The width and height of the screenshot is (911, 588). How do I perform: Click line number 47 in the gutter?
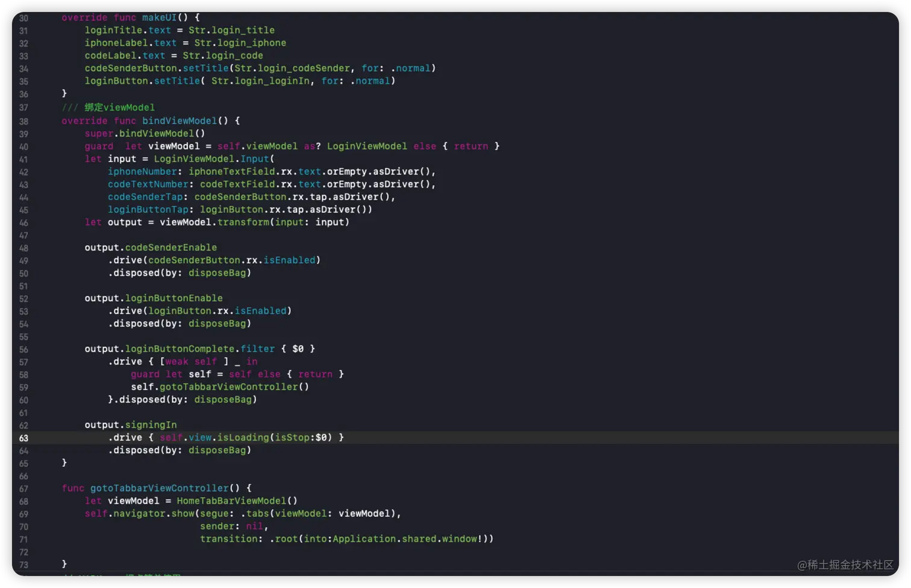click(23, 236)
